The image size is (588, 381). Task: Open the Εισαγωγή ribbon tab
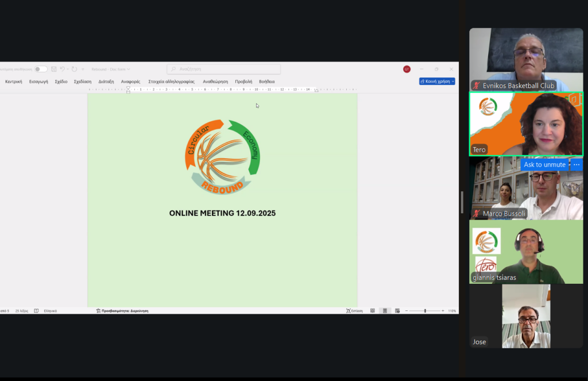click(x=38, y=82)
